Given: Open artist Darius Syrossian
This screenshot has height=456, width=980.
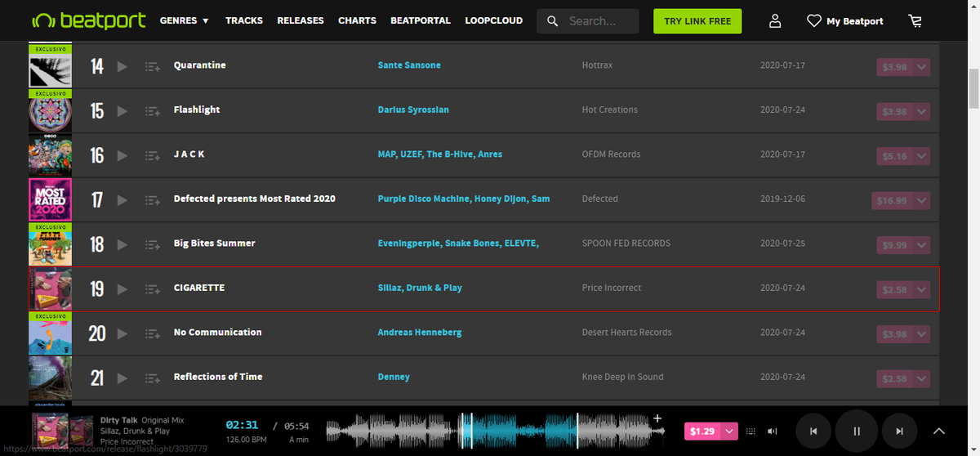Looking at the screenshot, I should point(413,110).
